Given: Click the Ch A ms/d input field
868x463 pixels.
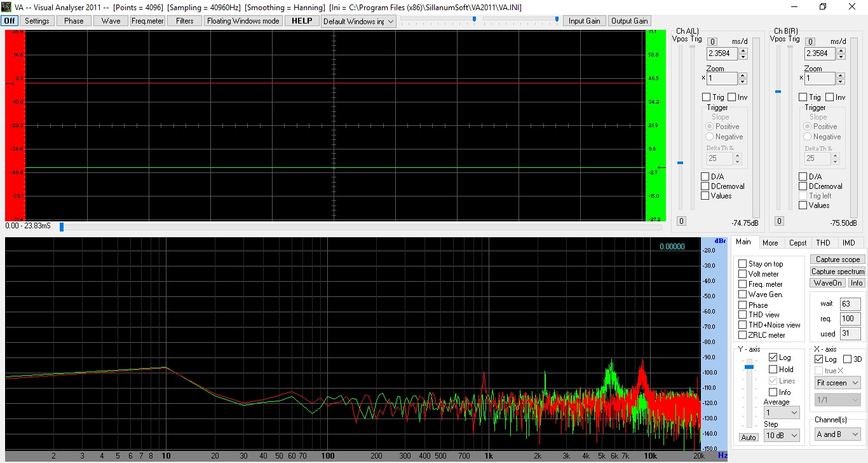Looking at the screenshot, I should click(x=722, y=53).
